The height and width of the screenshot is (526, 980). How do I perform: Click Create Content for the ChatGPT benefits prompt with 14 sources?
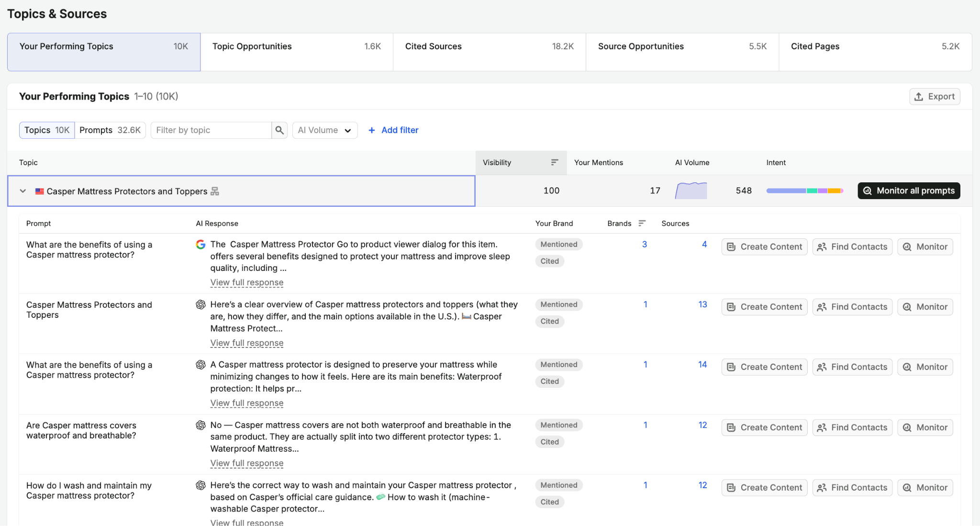[764, 367]
